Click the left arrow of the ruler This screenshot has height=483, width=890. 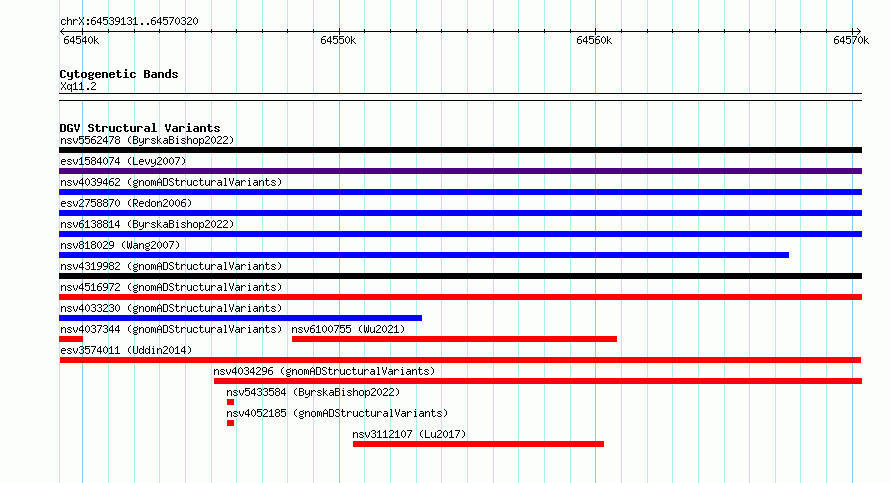(x=62, y=32)
